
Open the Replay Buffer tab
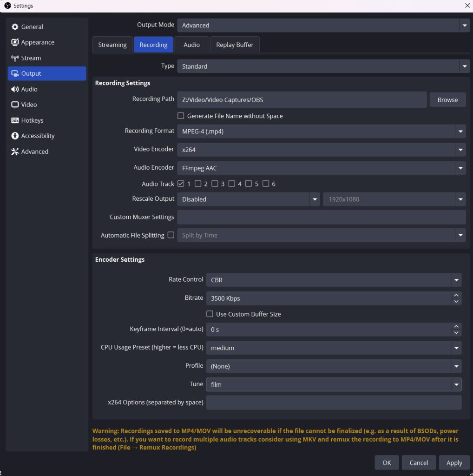coord(235,45)
